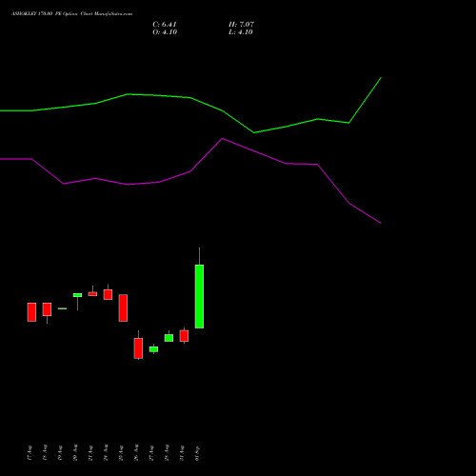476x476 pixels.
Task: Select the red candle for 24 Aug
Action: click(x=108, y=294)
